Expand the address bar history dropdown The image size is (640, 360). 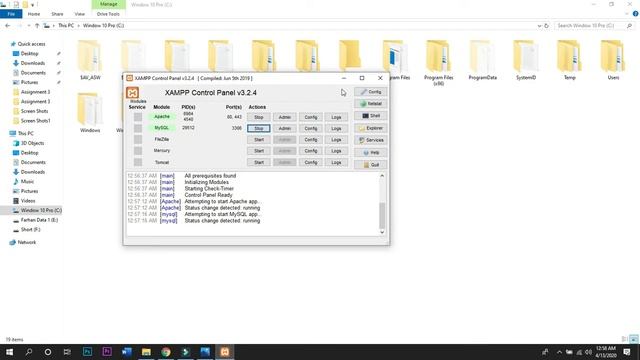point(540,26)
